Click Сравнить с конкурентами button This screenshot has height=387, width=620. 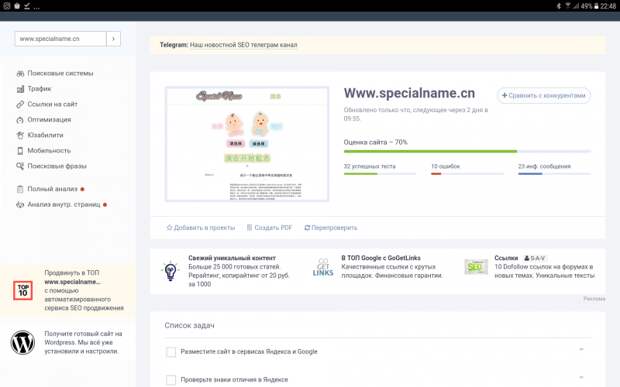544,96
